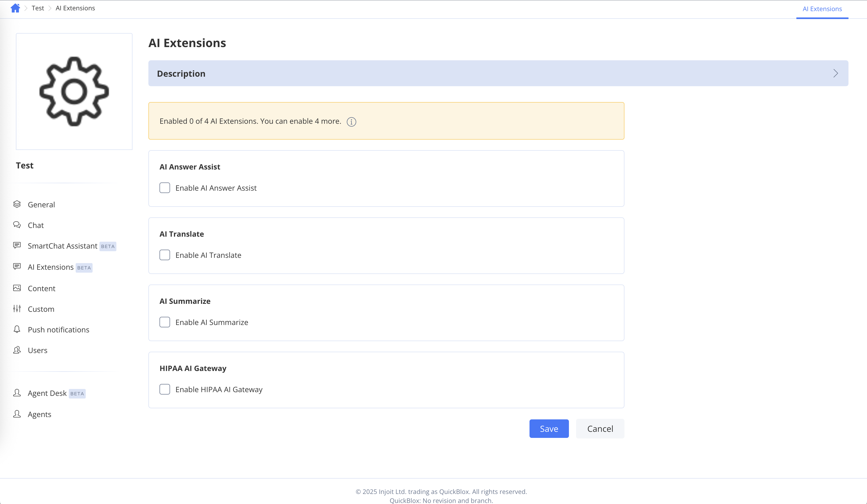Click the Chat bubbles icon in sidebar
This screenshot has height=504, width=867.
click(x=17, y=225)
